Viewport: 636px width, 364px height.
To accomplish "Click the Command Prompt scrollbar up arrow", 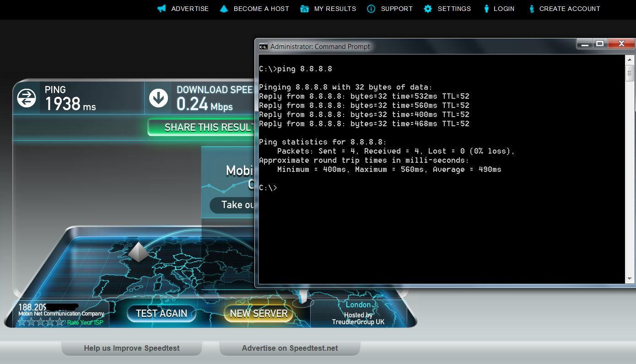I will pos(630,59).
